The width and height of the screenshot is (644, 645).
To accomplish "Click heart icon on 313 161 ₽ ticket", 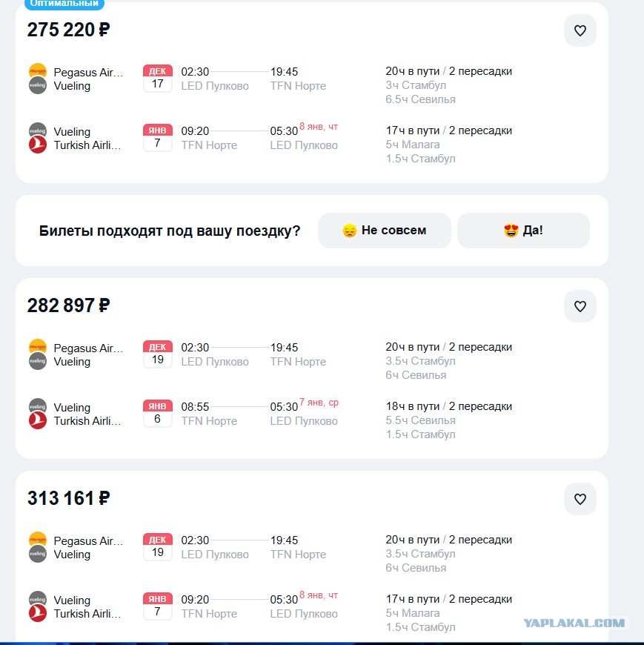I will tap(580, 499).
